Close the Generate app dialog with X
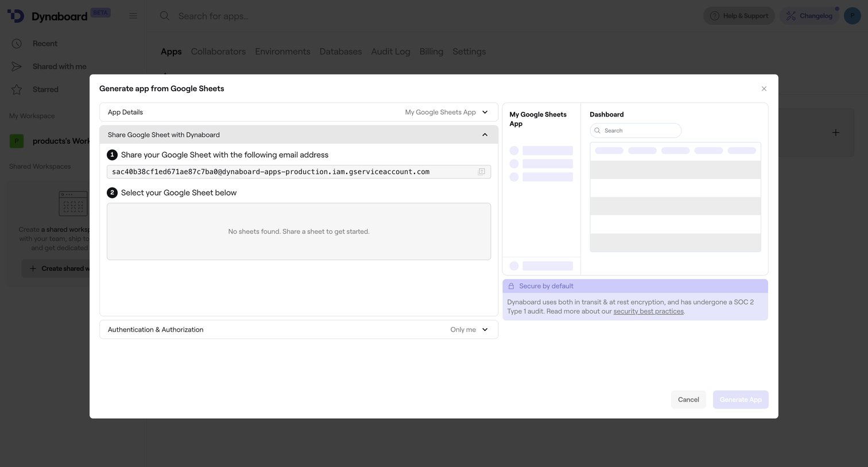The width and height of the screenshot is (868, 467). [764, 88]
